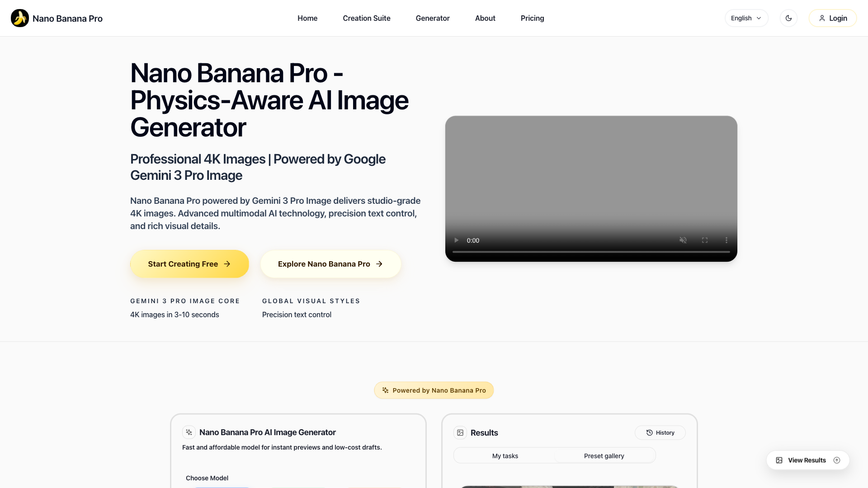Click the video progress bar
868x488 pixels.
(591, 252)
